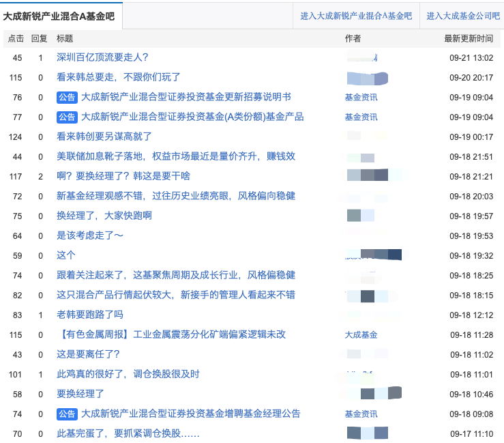Screen dimensions: 504x443
Task: Click author 基金资讯 on 更新招募说明书 row
Action: click(x=361, y=98)
